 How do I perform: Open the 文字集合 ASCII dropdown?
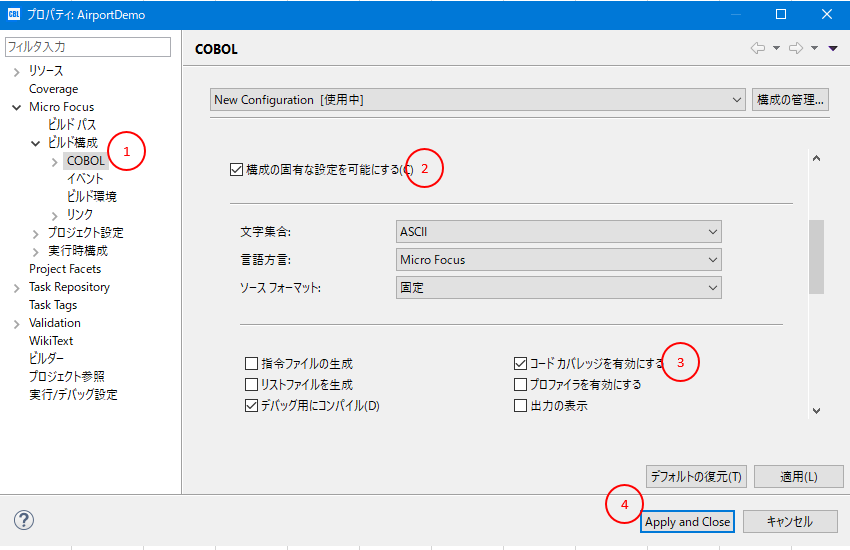click(558, 232)
